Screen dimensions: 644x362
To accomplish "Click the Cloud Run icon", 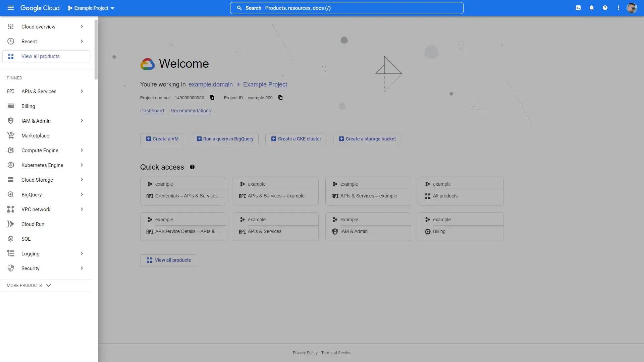I will (x=11, y=224).
